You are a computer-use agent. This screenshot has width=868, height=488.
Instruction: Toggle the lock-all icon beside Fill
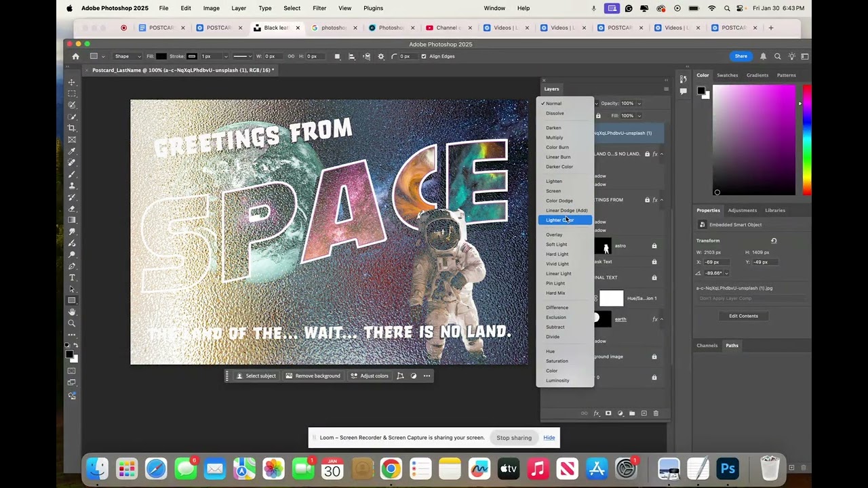pos(598,116)
